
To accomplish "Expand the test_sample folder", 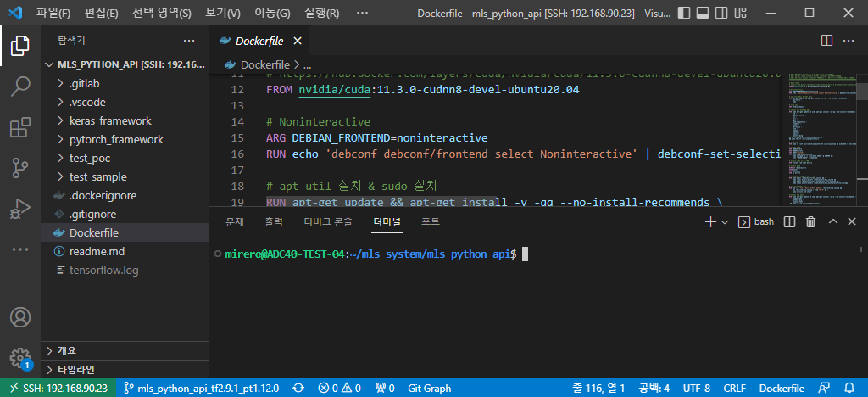I will tap(125, 177).
